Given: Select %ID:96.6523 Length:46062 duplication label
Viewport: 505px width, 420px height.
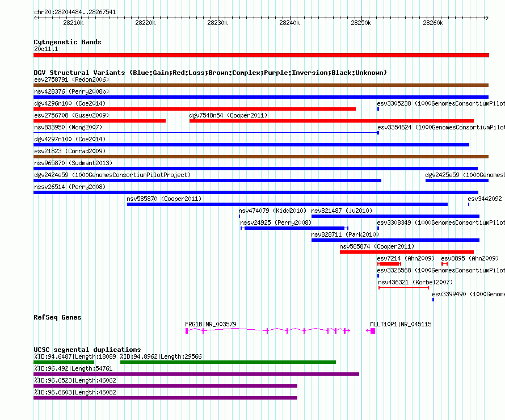Looking at the screenshot, I should pyautogui.click(x=75, y=380).
